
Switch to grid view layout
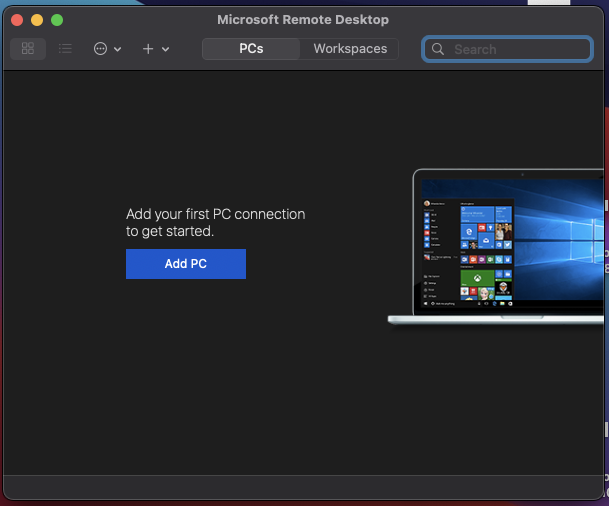tap(28, 49)
